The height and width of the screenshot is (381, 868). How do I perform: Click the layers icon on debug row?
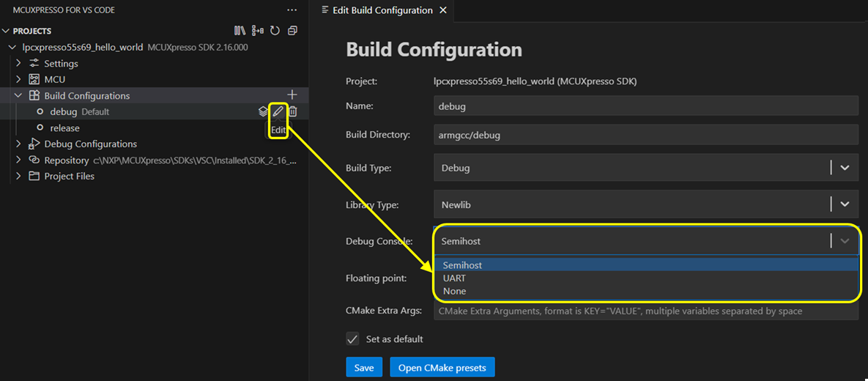pyautogui.click(x=264, y=111)
